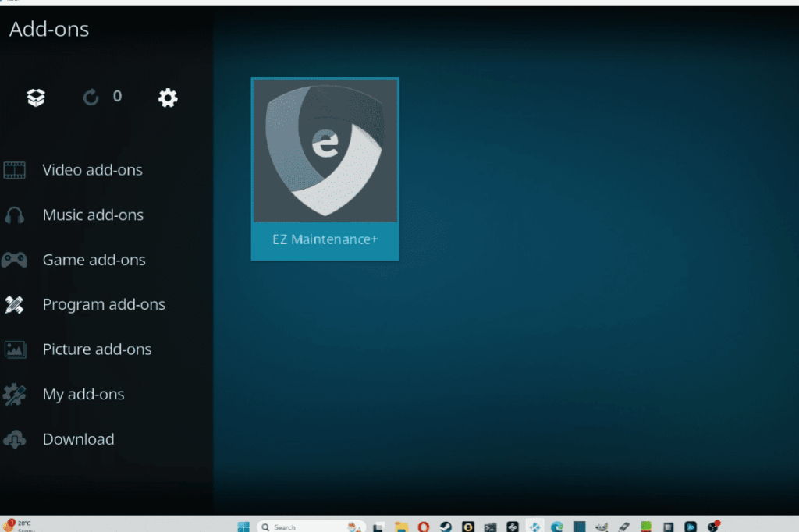Open the add-on browser box icon
This screenshot has height=532, width=799.
pos(36,98)
